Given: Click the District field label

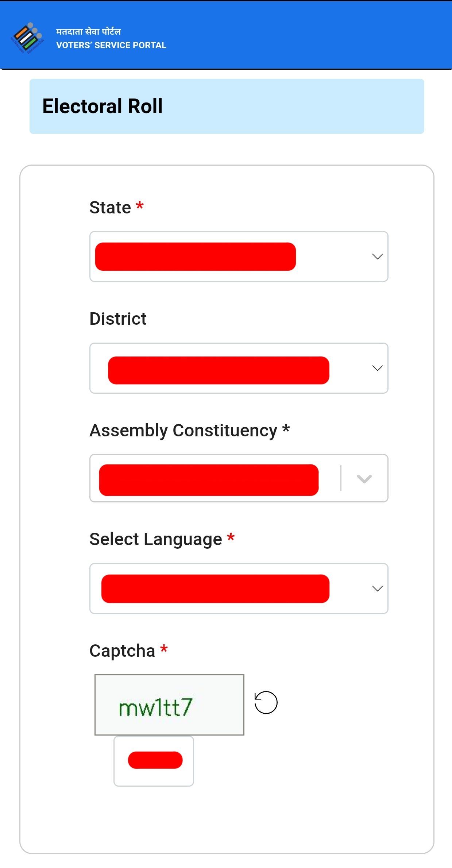Looking at the screenshot, I should coord(118,319).
